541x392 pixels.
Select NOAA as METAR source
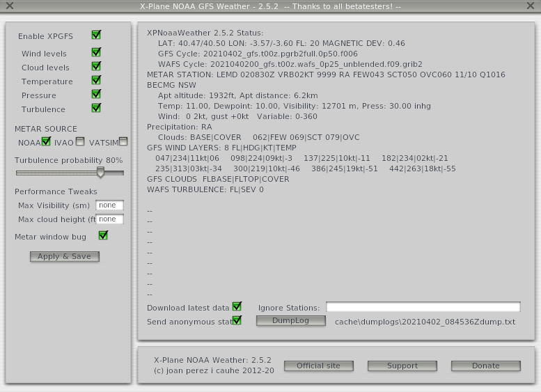click(x=46, y=141)
